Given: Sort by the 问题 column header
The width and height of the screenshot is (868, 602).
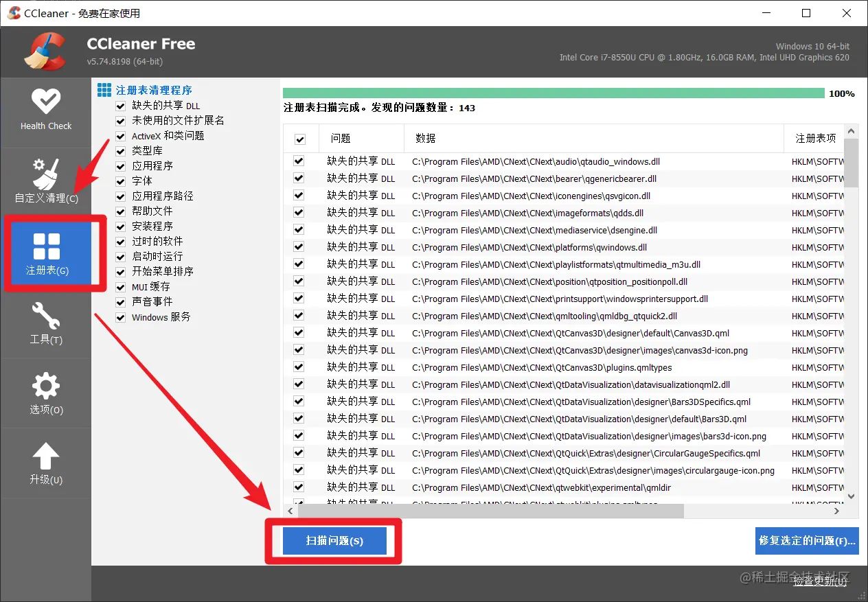Looking at the screenshot, I should pos(362,139).
